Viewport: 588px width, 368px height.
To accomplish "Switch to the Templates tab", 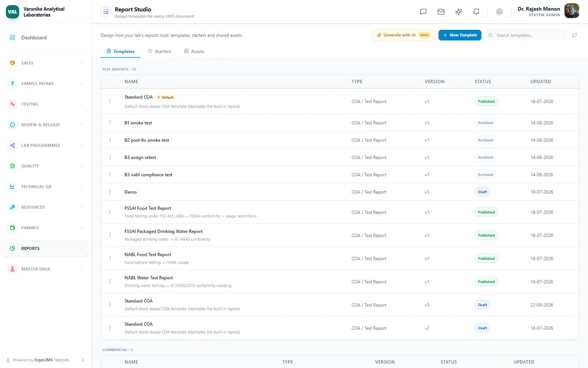I will [x=121, y=51].
